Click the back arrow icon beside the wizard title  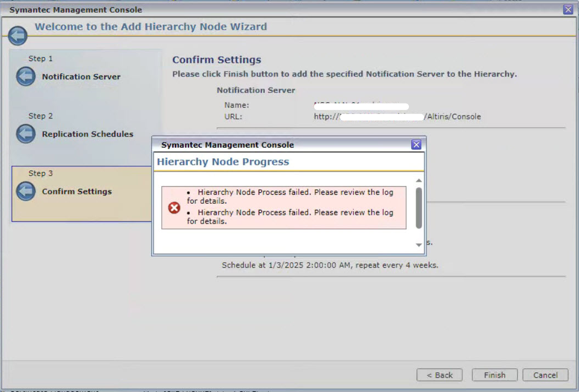(18, 35)
